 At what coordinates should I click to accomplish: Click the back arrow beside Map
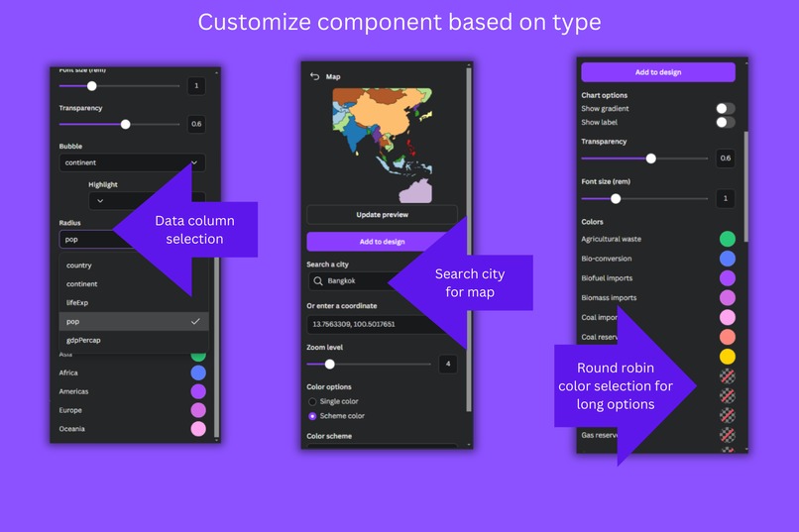[x=314, y=76]
